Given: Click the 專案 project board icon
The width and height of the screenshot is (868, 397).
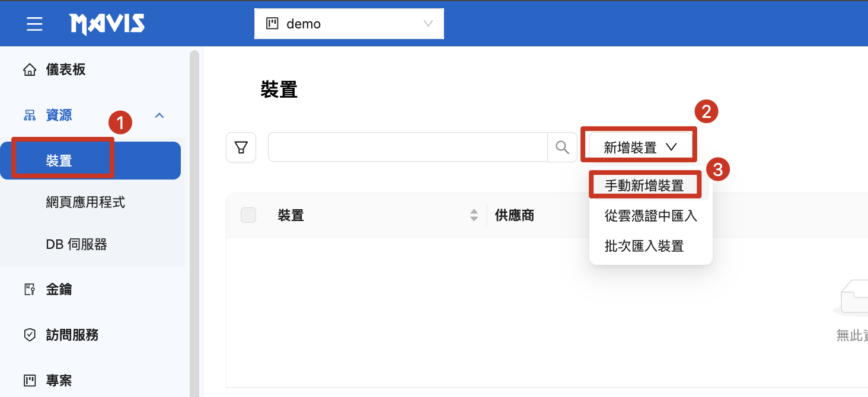Looking at the screenshot, I should [30, 380].
